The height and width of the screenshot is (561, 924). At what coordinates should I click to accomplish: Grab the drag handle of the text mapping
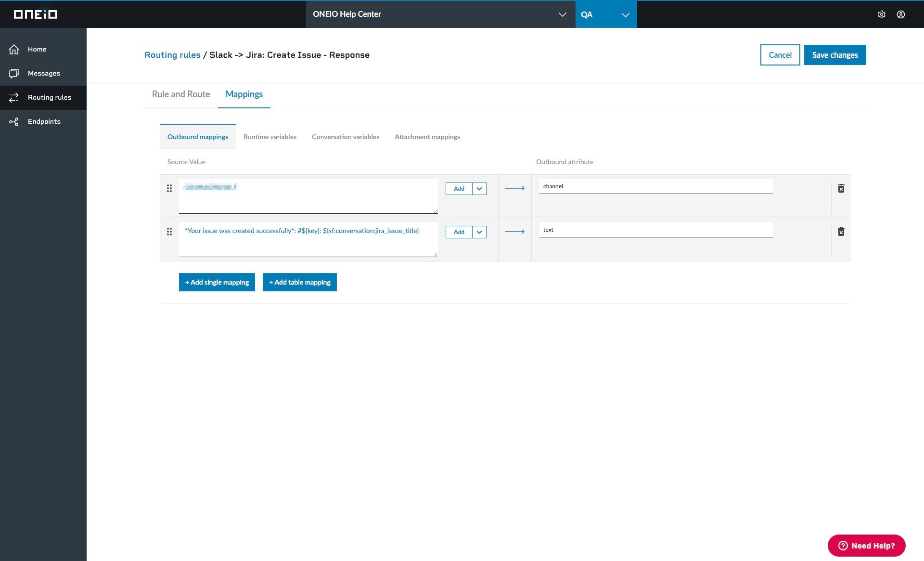[169, 232]
